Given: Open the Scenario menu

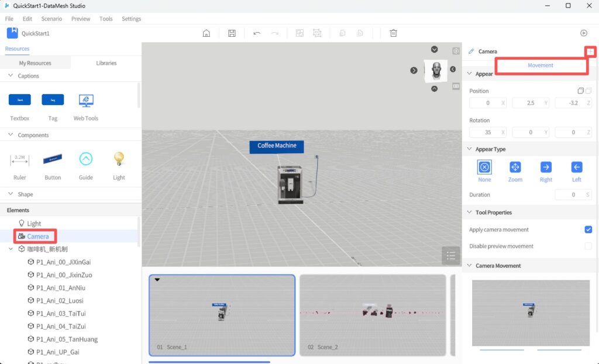Looking at the screenshot, I should [51, 19].
